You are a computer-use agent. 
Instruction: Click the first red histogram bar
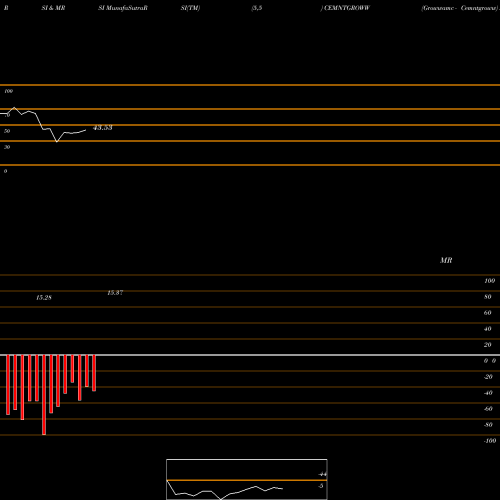click(8, 385)
